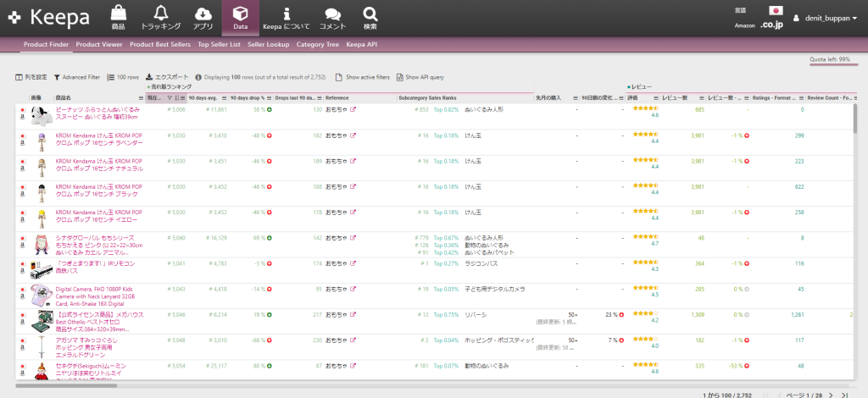
Task: Toggle the Advanced Filter panel
Action: click(x=76, y=77)
